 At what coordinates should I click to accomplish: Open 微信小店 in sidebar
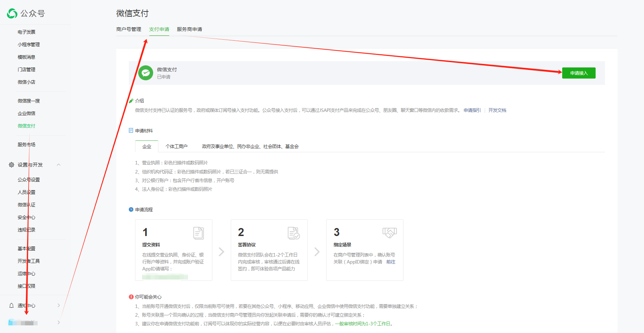tap(26, 82)
